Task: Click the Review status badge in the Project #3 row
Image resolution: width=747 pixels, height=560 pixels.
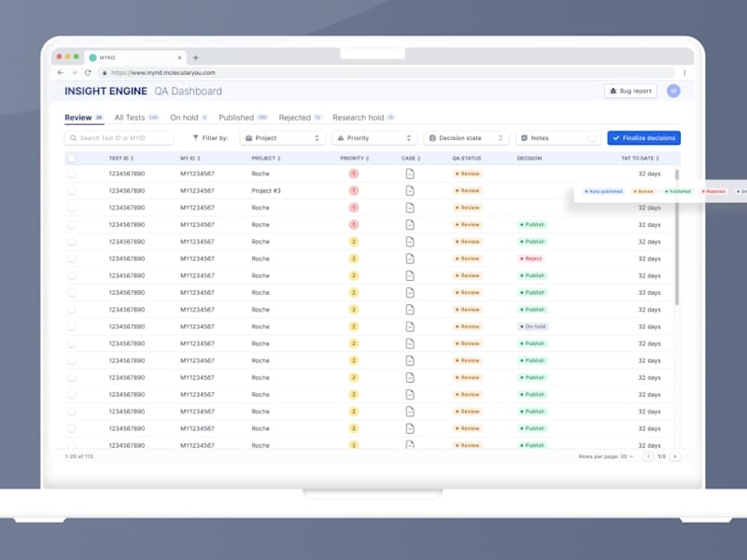Action: [x=468, y=190]
